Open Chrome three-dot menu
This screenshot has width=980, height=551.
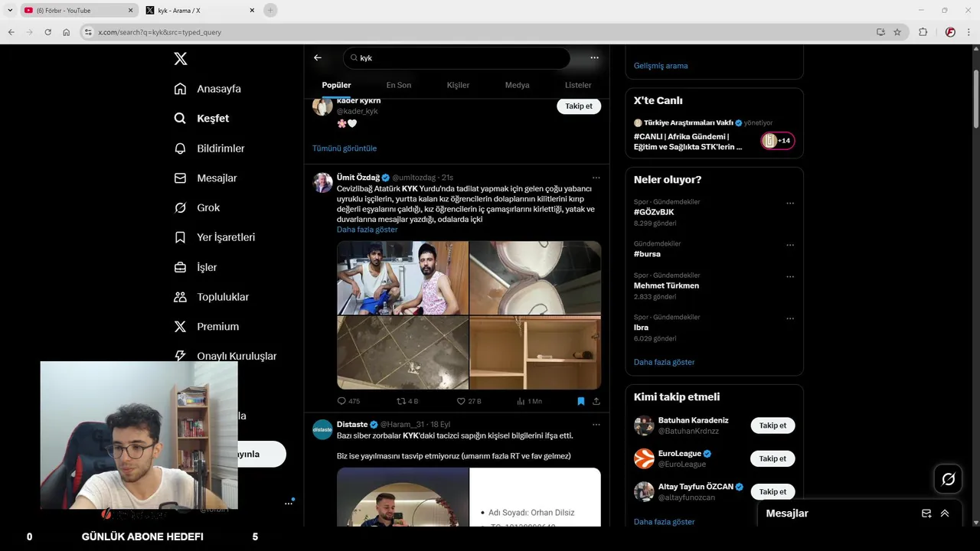point(968,32)
